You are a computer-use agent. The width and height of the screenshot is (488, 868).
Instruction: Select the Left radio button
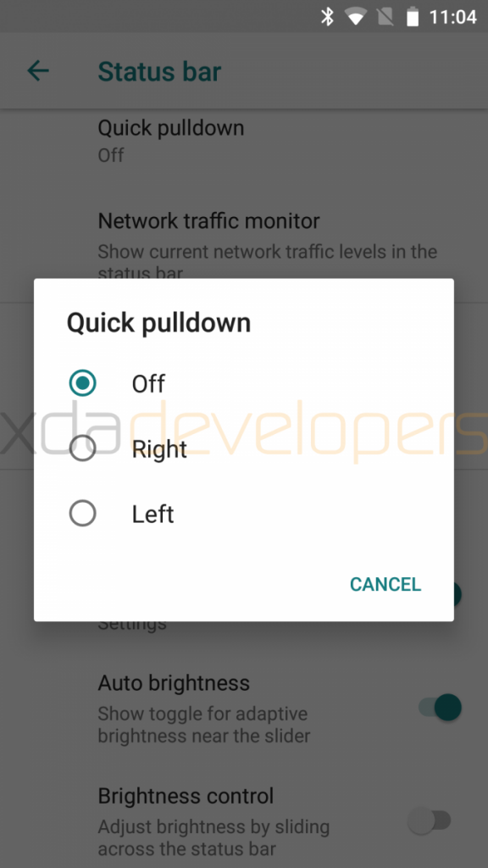(82, 514)
